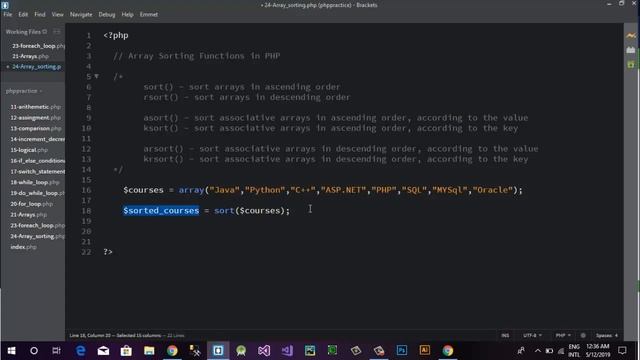Viewport: 640px width, 360px height.
Task: Open the UTF-8 encoding dropdown
Action: click(x=532, y=336)
